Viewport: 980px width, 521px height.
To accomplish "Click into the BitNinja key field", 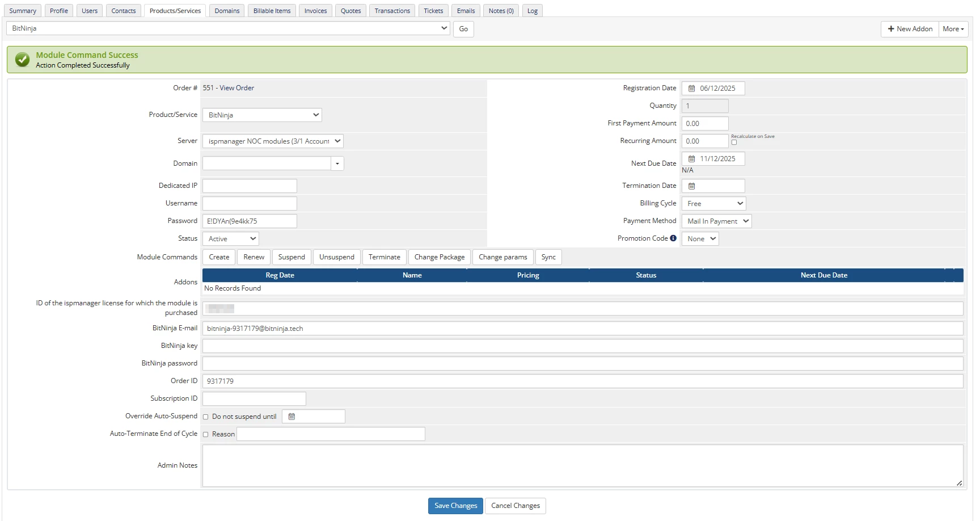I will click(582, 346).
